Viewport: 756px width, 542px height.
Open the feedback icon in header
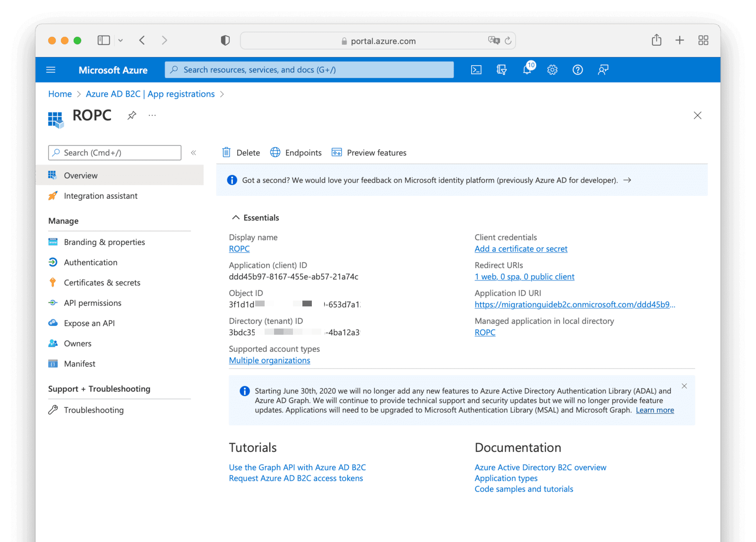point(603,70)
